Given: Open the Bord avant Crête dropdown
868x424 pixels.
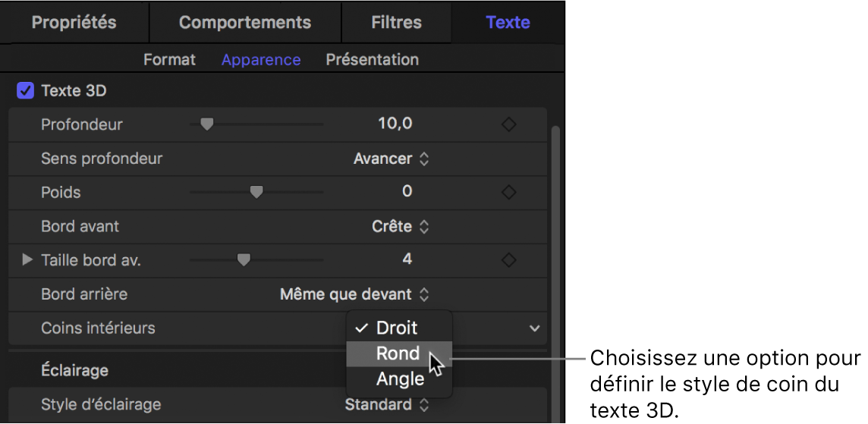Looking at the screenshot, I should point(401,226).
